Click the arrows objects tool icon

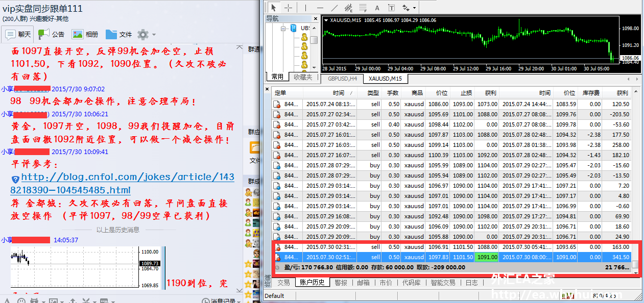[x=406, y=8]
